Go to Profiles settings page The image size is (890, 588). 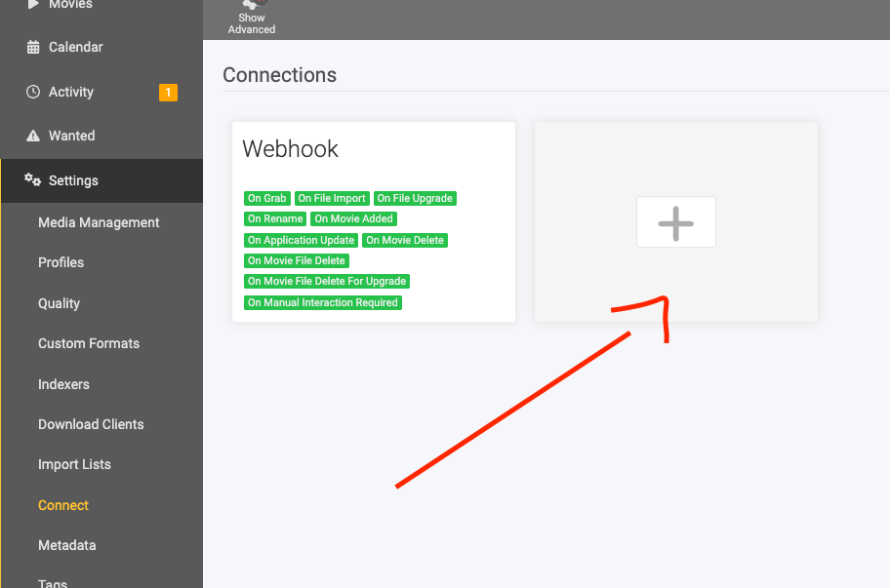point(61,262)
